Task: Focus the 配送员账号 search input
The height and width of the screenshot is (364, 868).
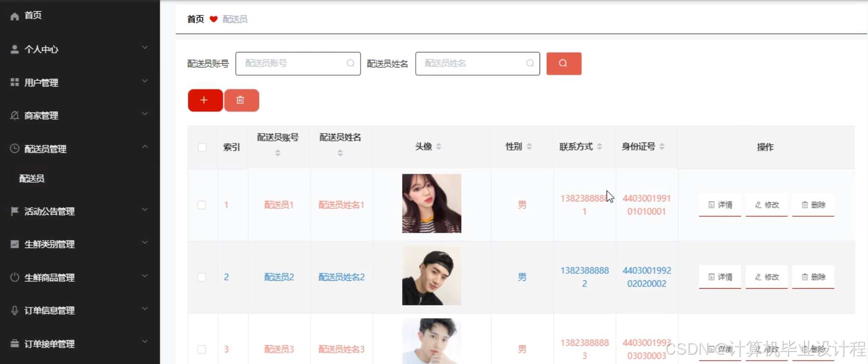Action: (298, 64)
